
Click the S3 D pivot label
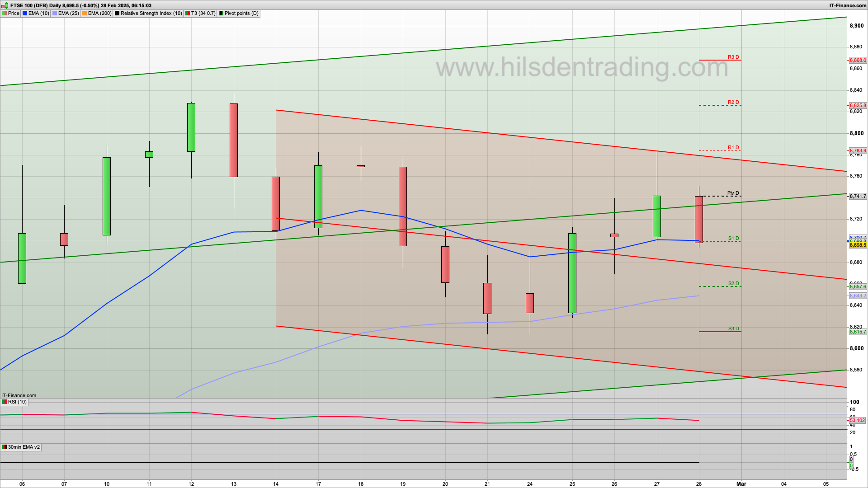[733, 329]
